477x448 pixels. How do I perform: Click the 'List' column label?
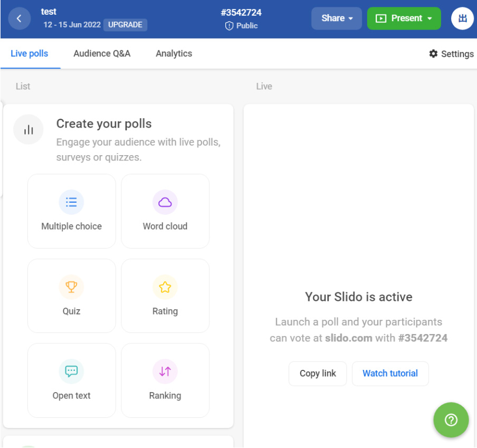pyautogui.click(x=23, y=87)
